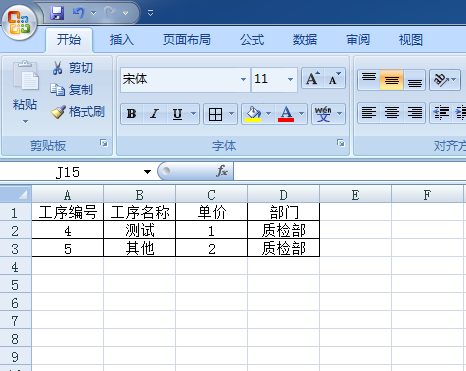Image resolution: width=466 pixels, height=371 pixels.
Task: Click the 粘贴 paste button
Action: pos(25,92)
